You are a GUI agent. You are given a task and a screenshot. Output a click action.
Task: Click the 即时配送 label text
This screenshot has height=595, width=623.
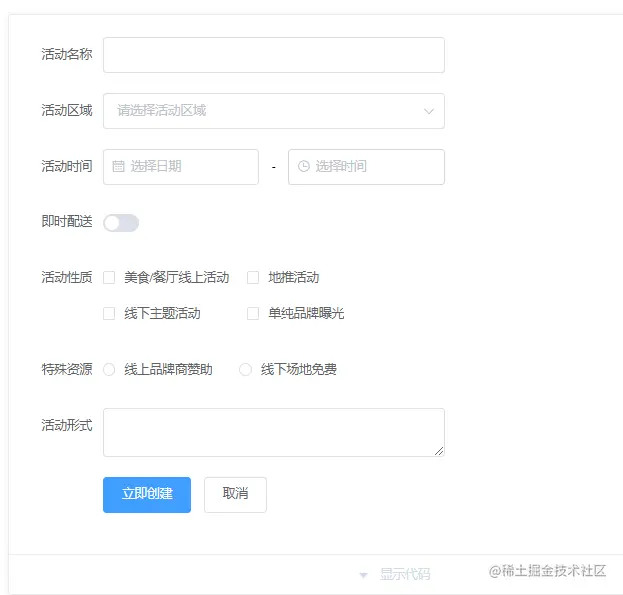pos(67,222)
